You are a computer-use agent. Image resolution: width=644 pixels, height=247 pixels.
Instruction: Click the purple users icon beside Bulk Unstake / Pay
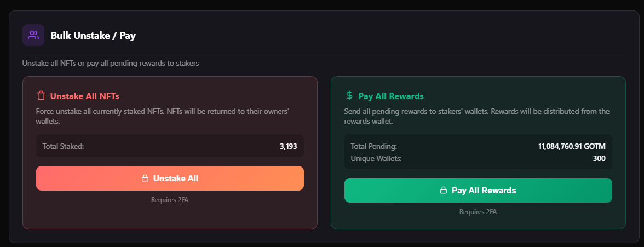33,36
